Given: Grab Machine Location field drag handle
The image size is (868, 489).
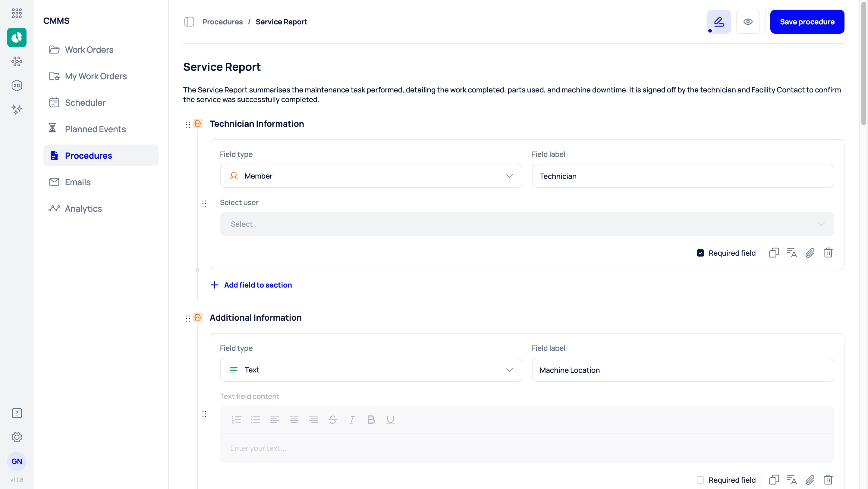Looking at the screenshot, I should 204,414.
